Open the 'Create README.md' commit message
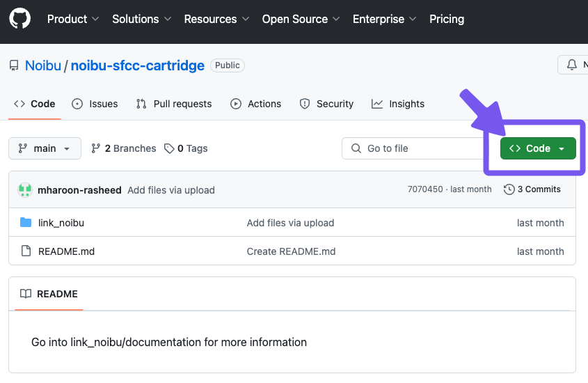This screenshot has width=588, height=383. click(291, 251)
